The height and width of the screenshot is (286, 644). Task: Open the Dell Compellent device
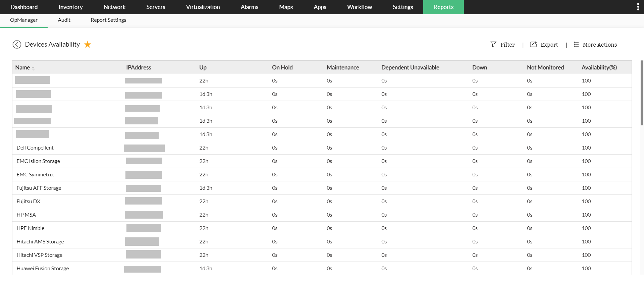click(x=35, y=148)
